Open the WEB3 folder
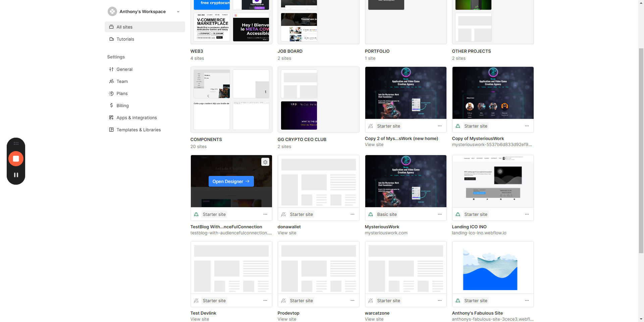This screenshot has height=322, width=644. pos(231,22)
